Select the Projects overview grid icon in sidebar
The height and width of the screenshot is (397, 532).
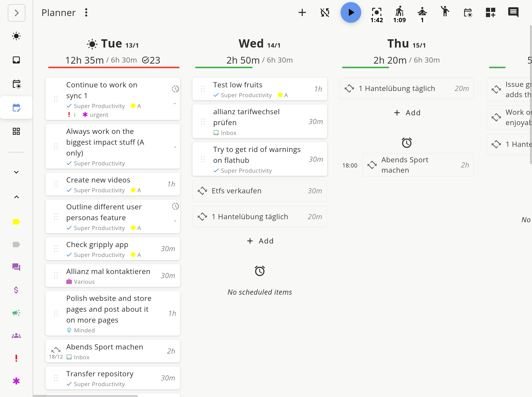coord(16,131)
